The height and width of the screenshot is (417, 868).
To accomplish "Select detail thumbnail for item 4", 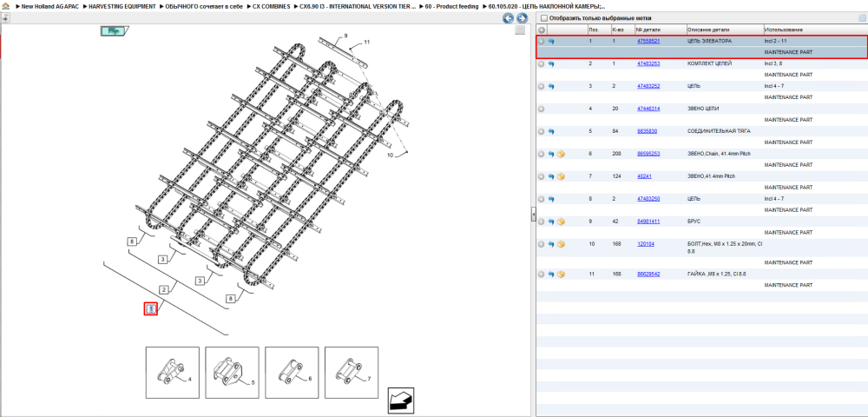I will pos(172,373).
